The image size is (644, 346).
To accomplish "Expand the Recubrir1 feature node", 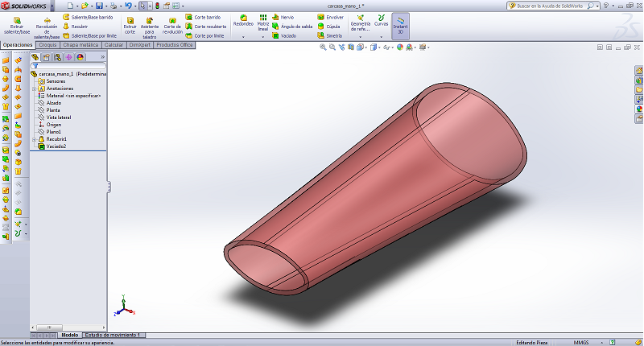I will tap(35, 139).
